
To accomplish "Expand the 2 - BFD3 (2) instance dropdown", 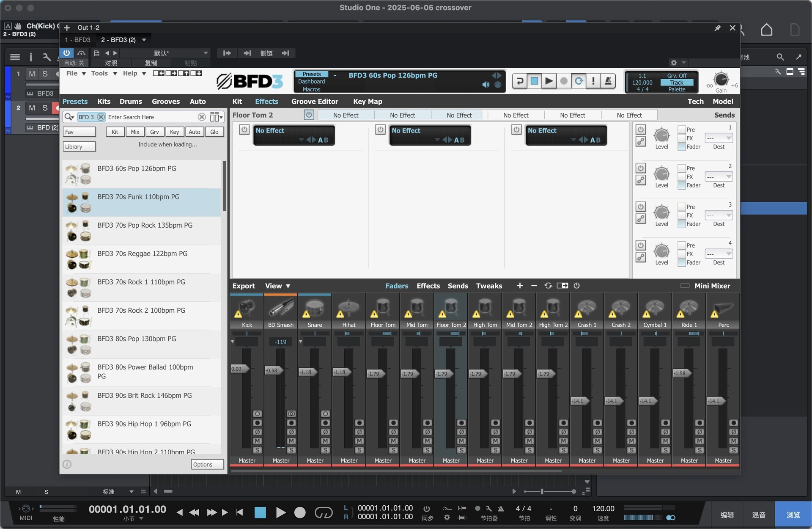I will click(144, 40).
